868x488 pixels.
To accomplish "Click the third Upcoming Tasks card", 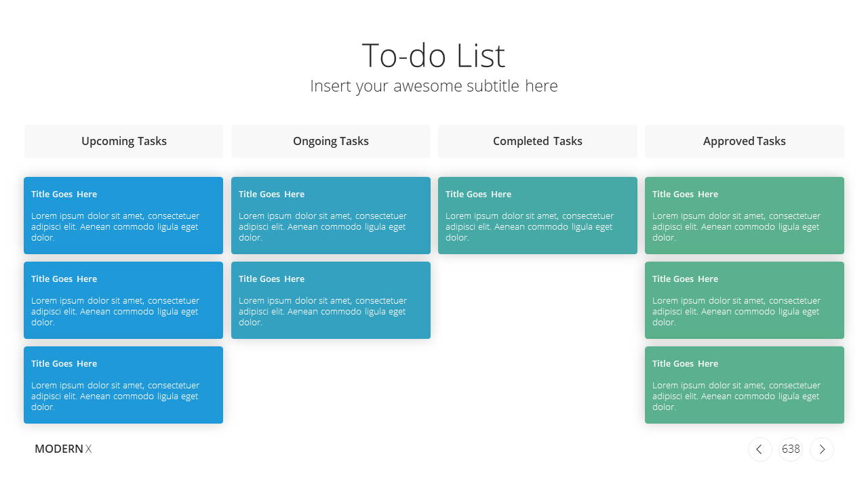I will point(123,385).
